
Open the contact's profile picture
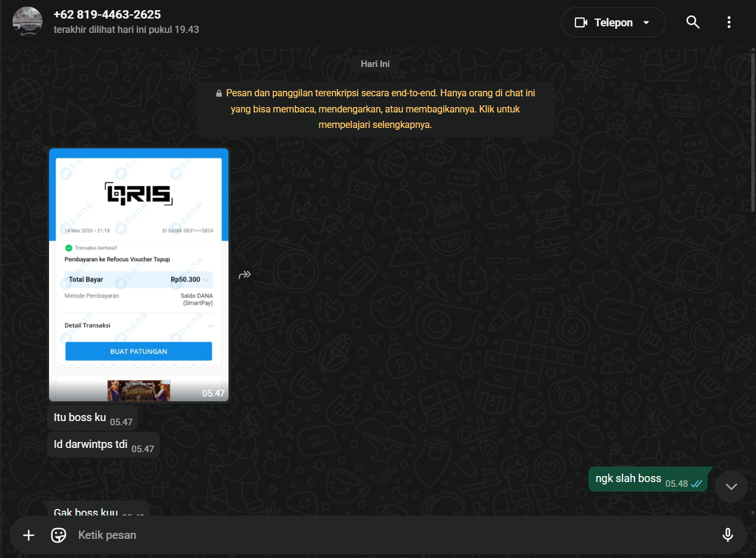pyautogui.click(x=27, y=22)
